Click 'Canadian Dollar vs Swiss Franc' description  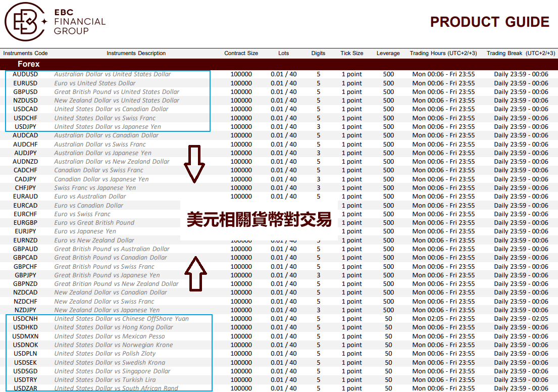pyautogui.click(x=98, y=170)
